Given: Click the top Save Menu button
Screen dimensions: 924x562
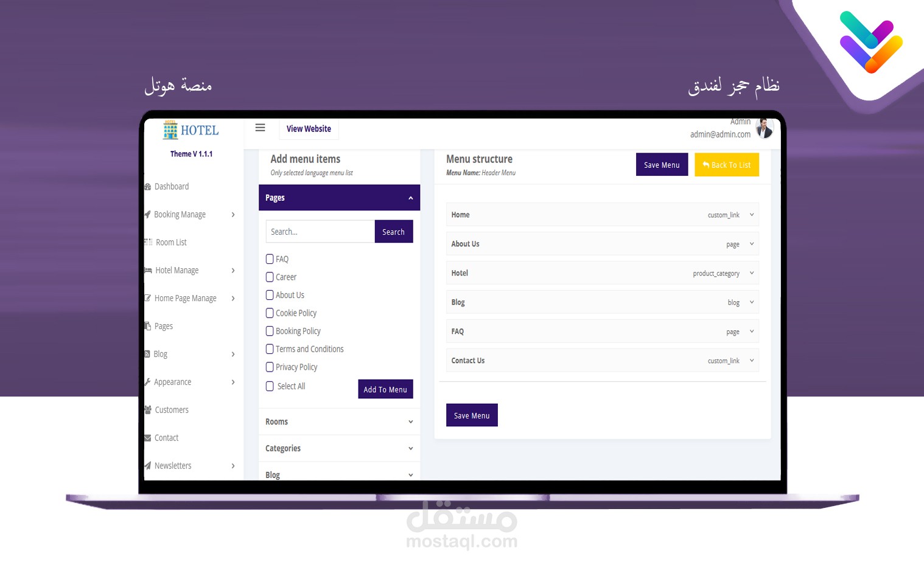Looking at the screenshot, I should (x=662, y=165).
